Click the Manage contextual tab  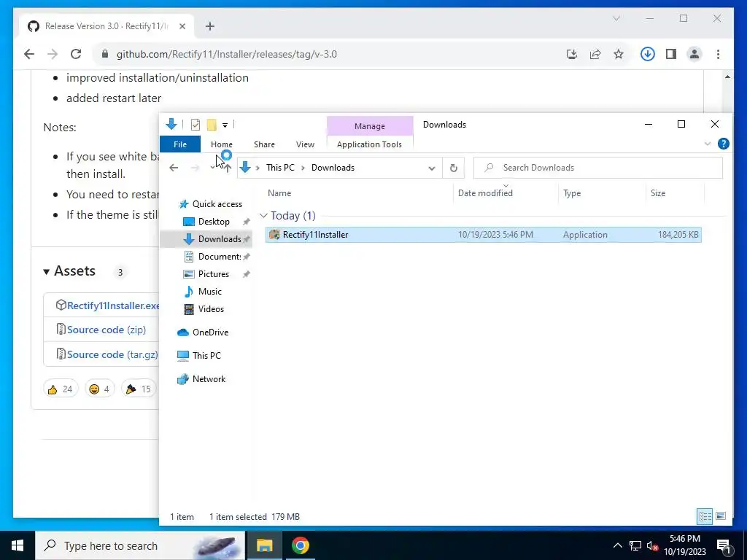[370, 126]
